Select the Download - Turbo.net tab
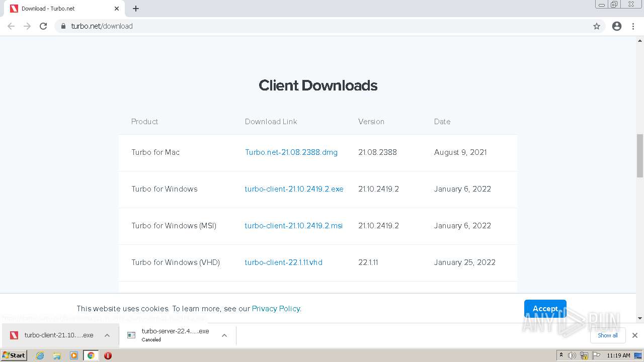The image size is (644, 362). [x=64, y=9]
